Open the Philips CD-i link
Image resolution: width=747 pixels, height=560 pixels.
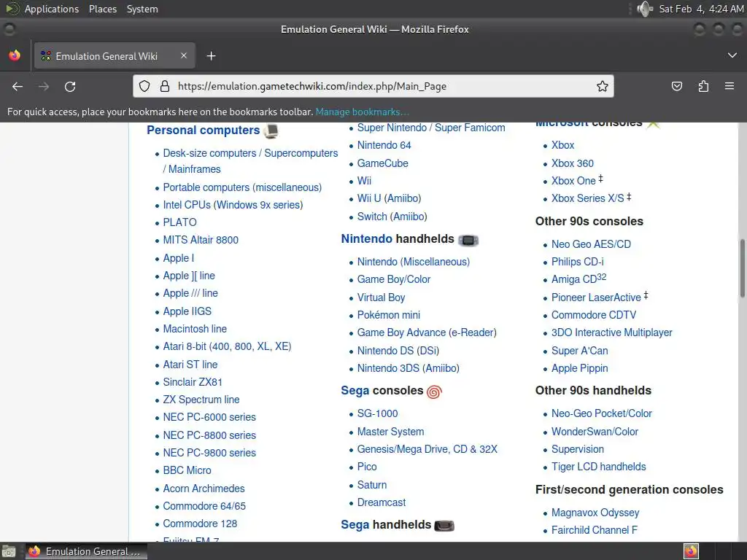578,262
